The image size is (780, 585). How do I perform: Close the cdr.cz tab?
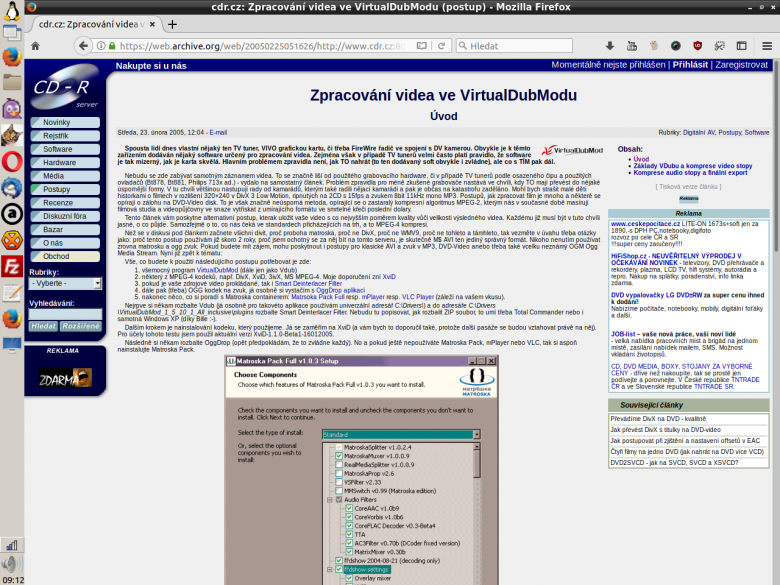coord(152,24)
